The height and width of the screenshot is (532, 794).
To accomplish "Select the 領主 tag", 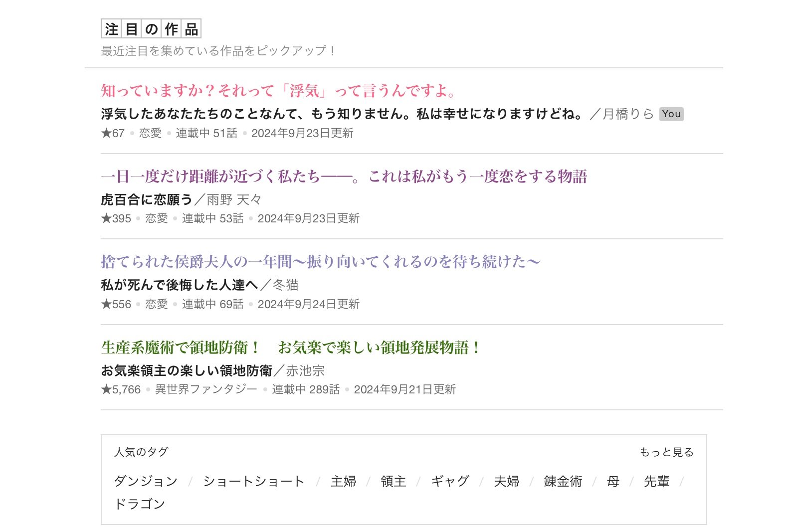I will 393,481.
